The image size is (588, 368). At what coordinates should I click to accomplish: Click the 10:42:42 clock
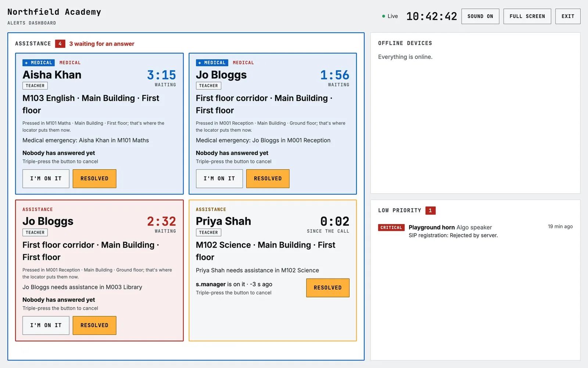(431, 16)
